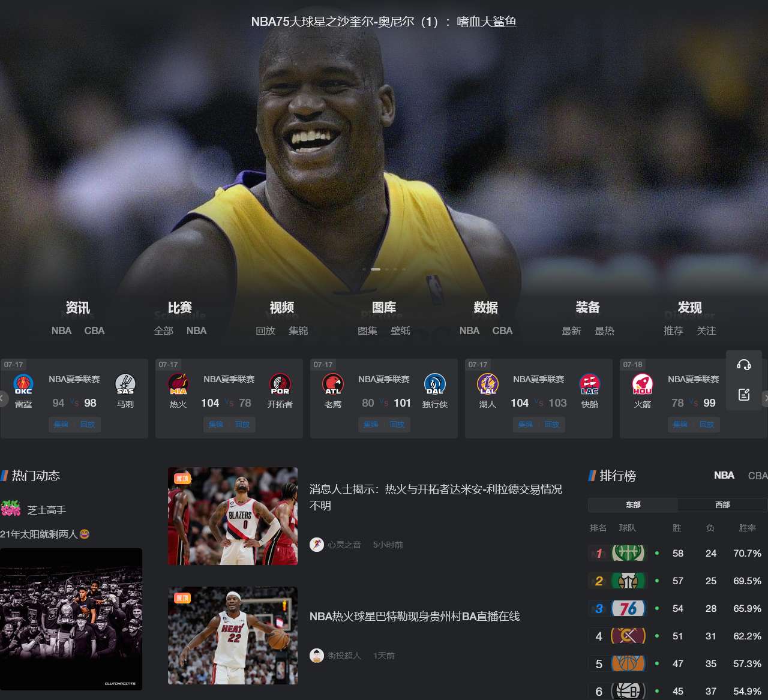Open the 巴特勒现身贵州村BA headline
This screenshot has height=700, width=768.
click(415, 616)
